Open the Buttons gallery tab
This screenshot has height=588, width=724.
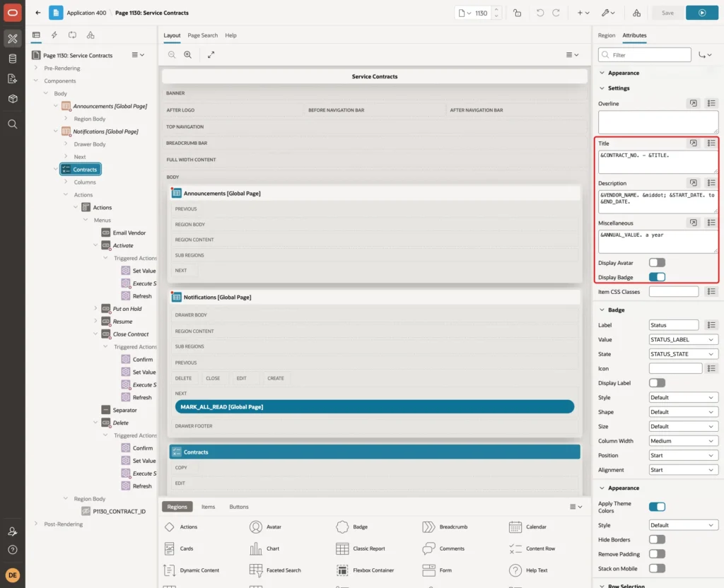click(x=239, y=506)
